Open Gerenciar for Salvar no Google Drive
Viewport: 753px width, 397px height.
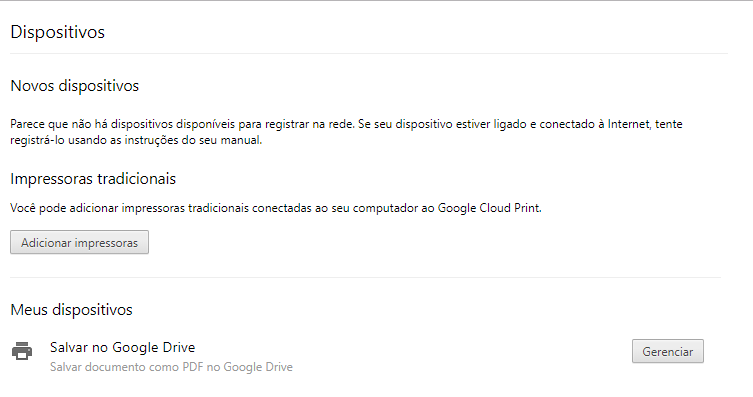(668, 351)
